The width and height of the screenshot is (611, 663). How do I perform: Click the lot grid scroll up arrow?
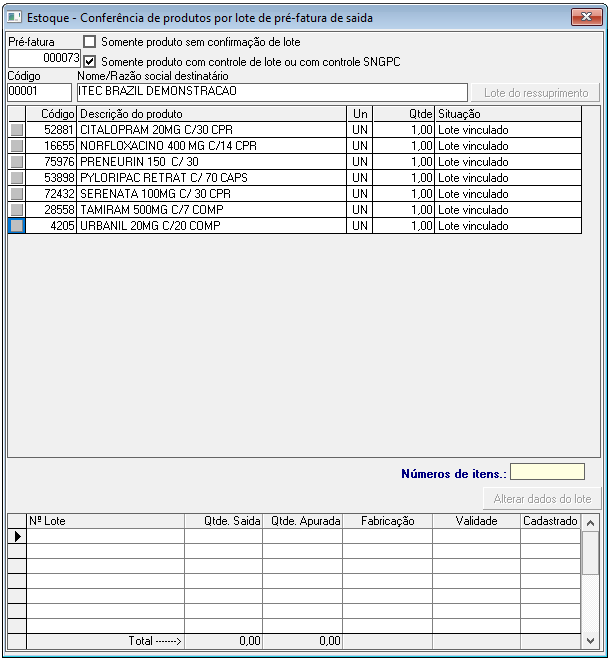(x=591, y=523)
